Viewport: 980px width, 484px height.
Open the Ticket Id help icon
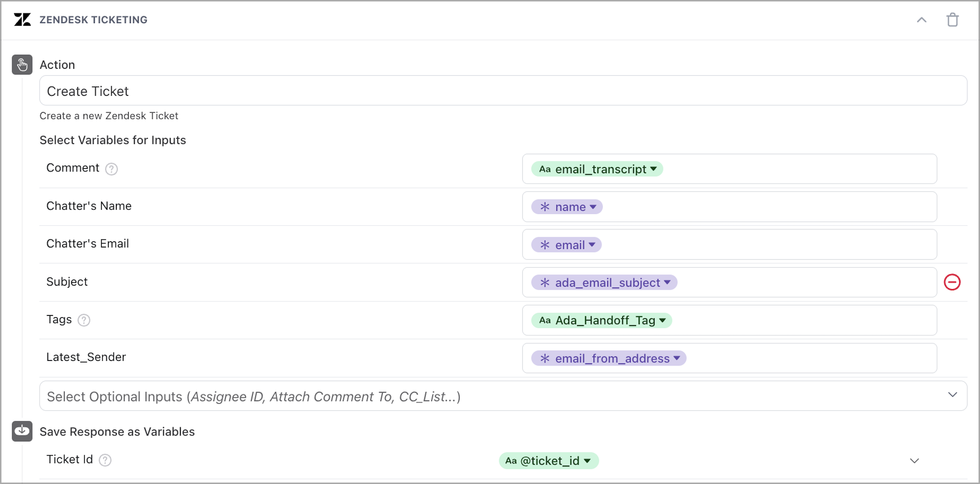click(x=105, y=460)
